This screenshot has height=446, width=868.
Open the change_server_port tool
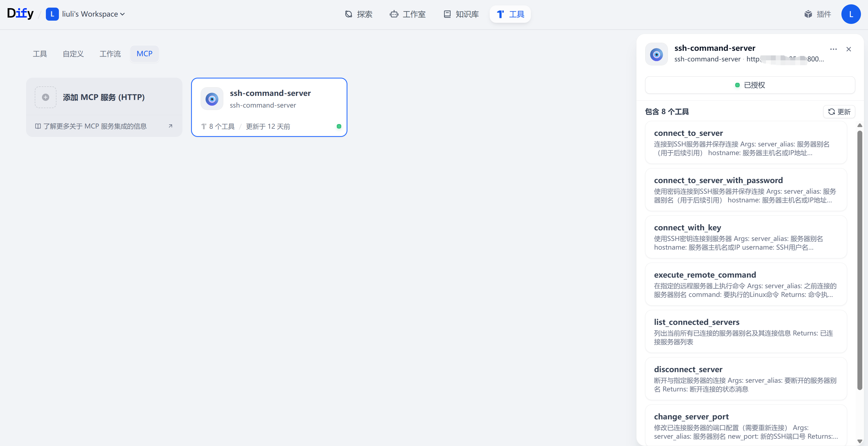point(746,425)
